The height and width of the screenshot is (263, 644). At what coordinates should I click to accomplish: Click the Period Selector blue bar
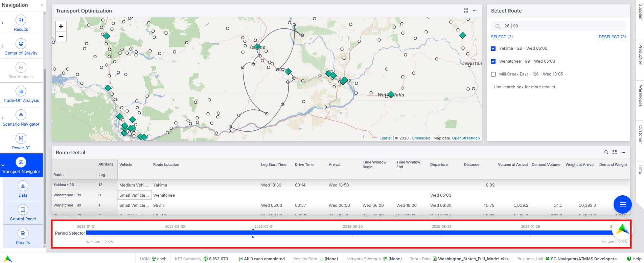click(349, 233)
